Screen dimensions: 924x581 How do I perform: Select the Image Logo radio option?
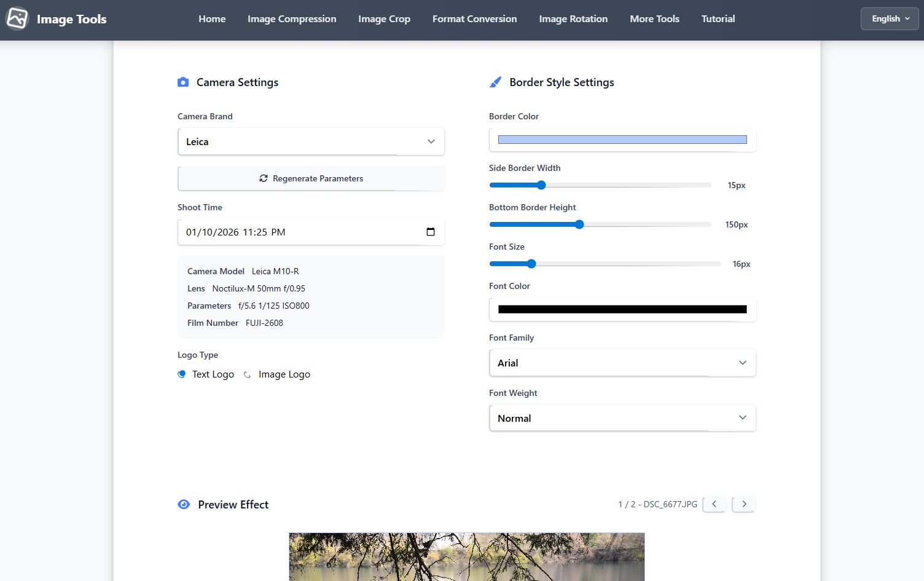tap(248, 374)
